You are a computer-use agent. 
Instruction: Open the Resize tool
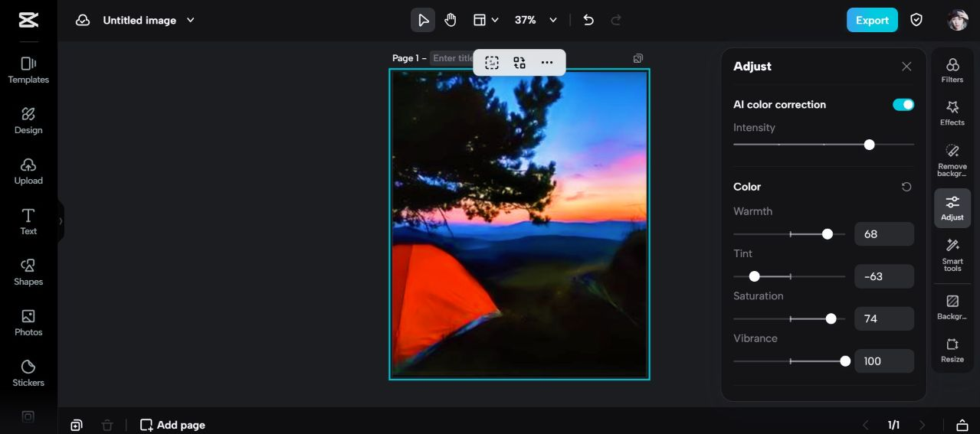(x=952, y=351)
